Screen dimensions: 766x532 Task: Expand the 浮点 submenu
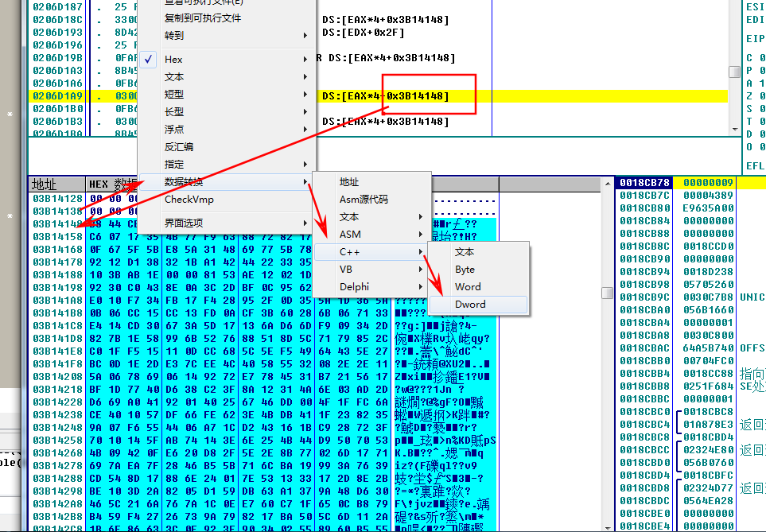[x=226, y=129]
